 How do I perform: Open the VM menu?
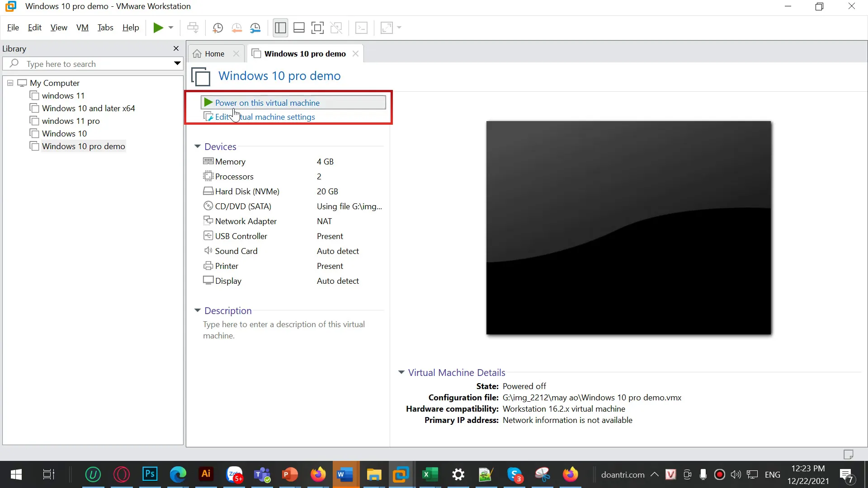pos(82,28)
